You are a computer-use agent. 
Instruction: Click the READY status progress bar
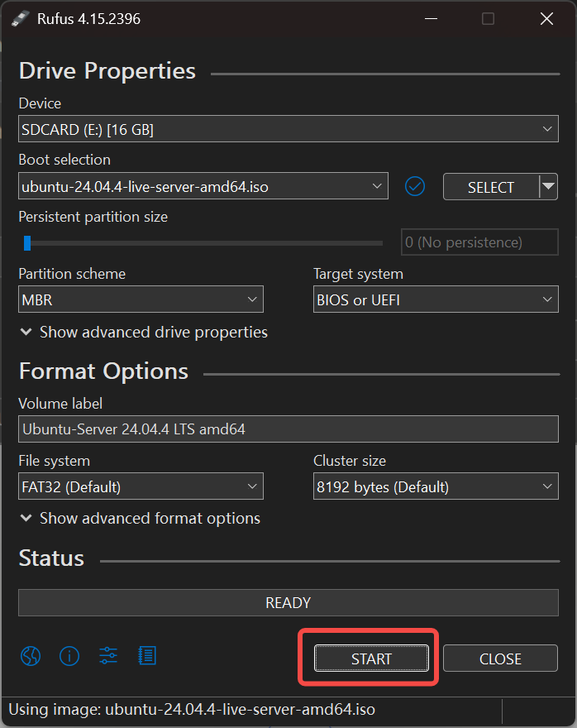(288, 602)
